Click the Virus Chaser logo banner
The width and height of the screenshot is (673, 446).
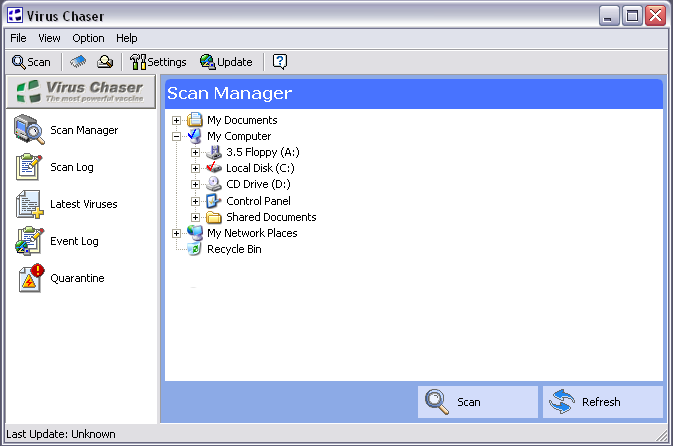pos(81,92)
